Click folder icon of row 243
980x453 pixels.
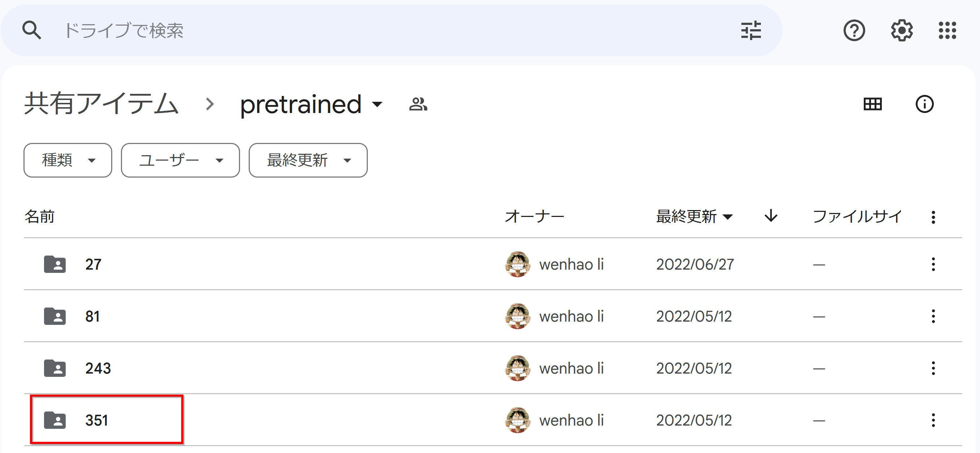click(x=55, y=368)
